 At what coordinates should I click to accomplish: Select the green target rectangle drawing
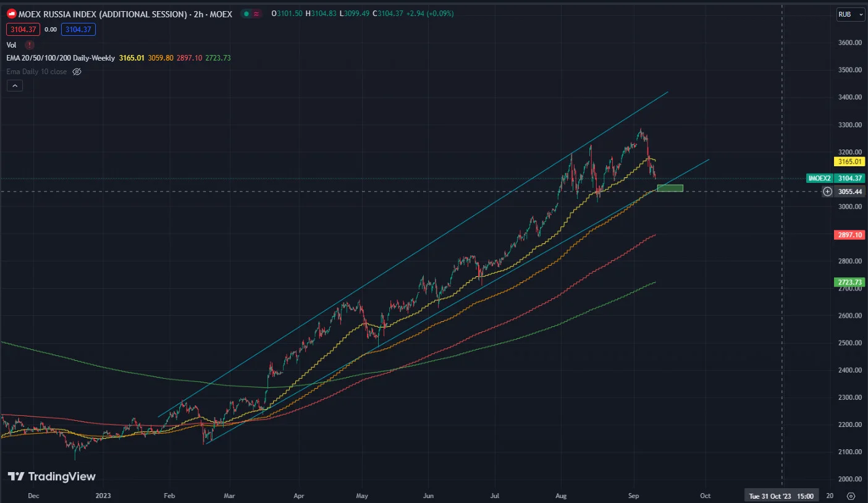(670, 188)
